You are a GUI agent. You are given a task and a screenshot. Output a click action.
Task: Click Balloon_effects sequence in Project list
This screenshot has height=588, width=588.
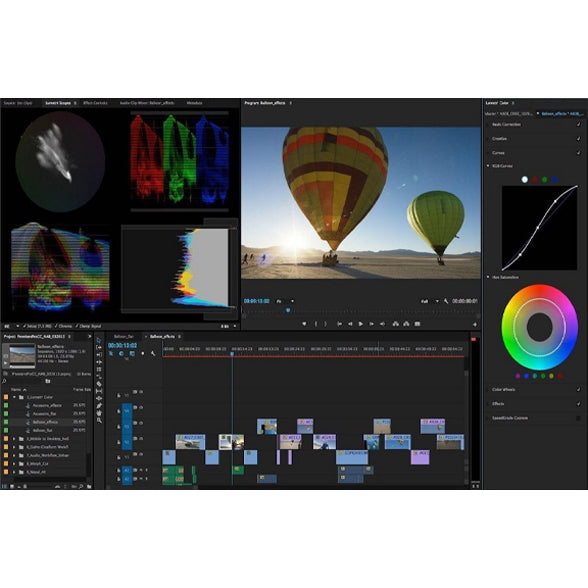[x=45, y=422]
